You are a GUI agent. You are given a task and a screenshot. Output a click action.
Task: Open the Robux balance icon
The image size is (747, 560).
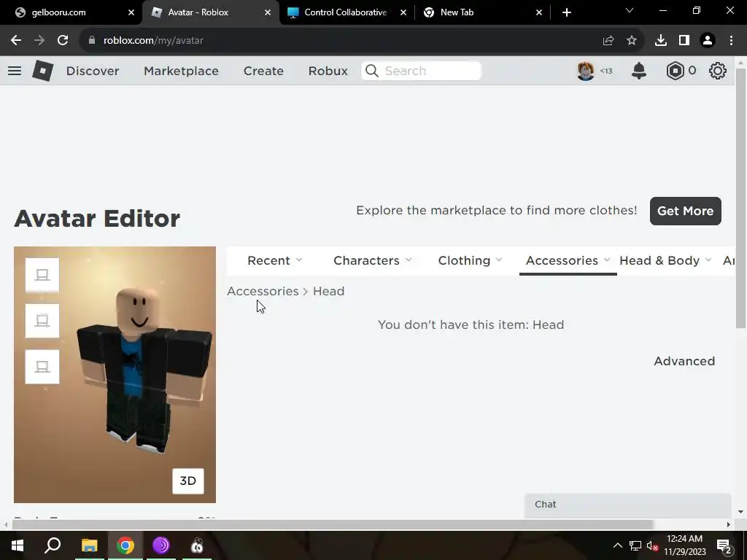tap(675, 71)
